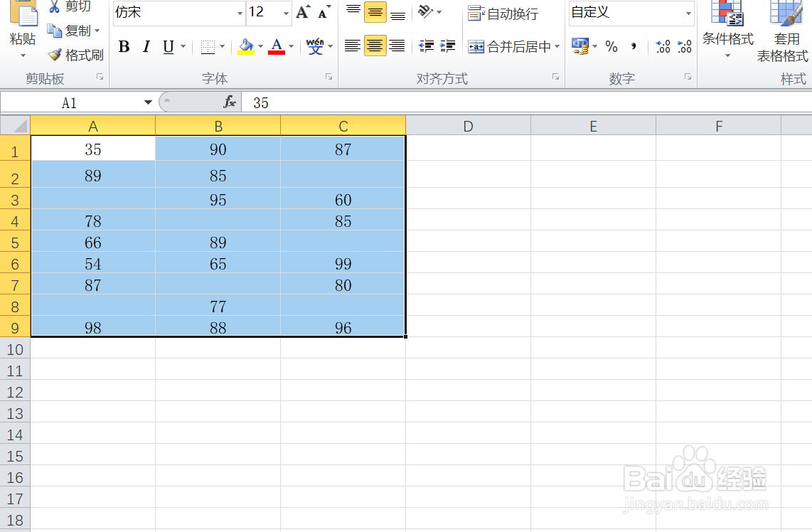Click the Insert Function fx button
This screenshot has height=532, width=812.
coord(230,102)
